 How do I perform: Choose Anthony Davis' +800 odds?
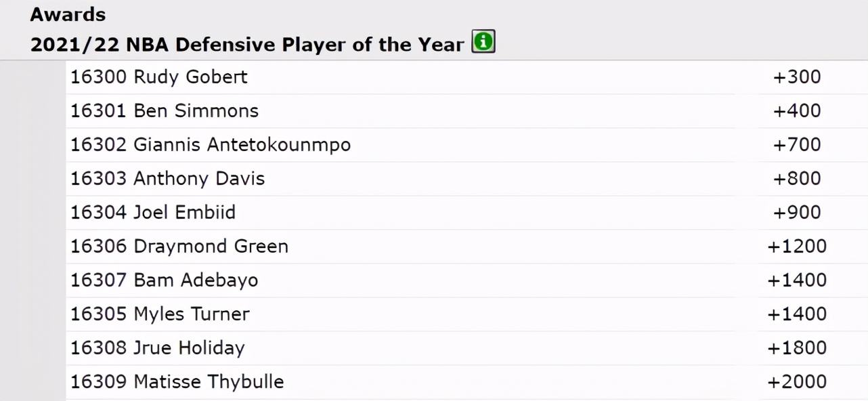[x=797, y=179]
